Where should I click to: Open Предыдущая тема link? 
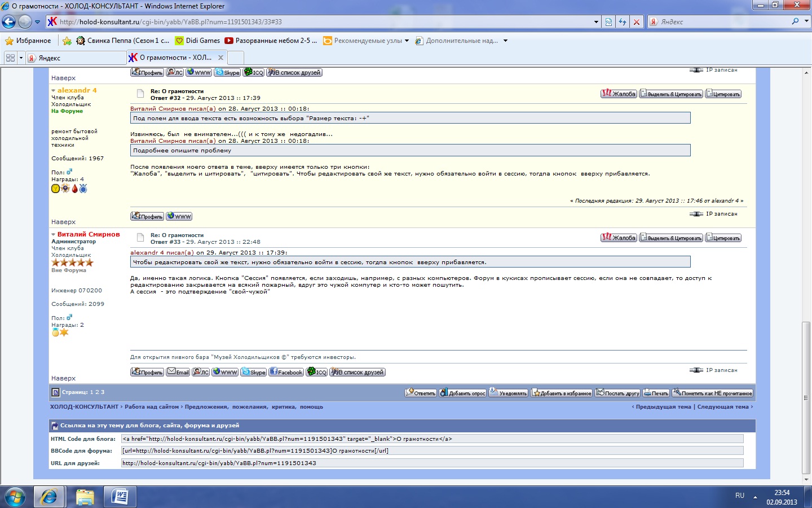click(x=663, y=407)
